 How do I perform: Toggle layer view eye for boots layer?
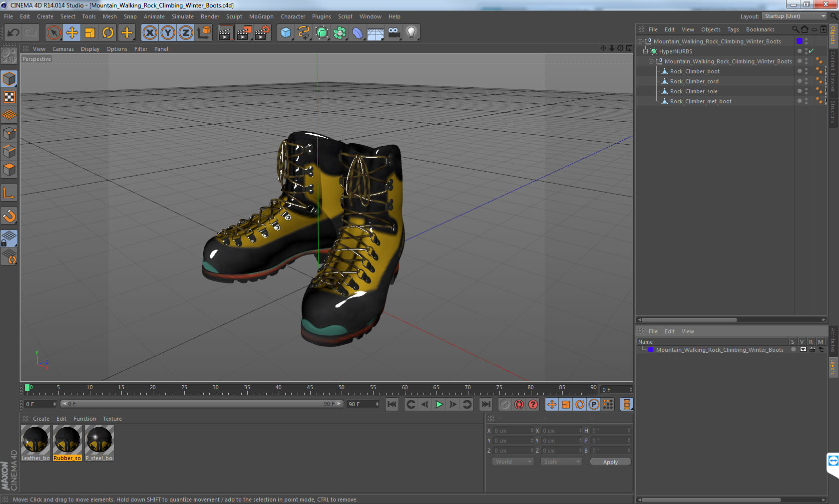click(803, 350)
